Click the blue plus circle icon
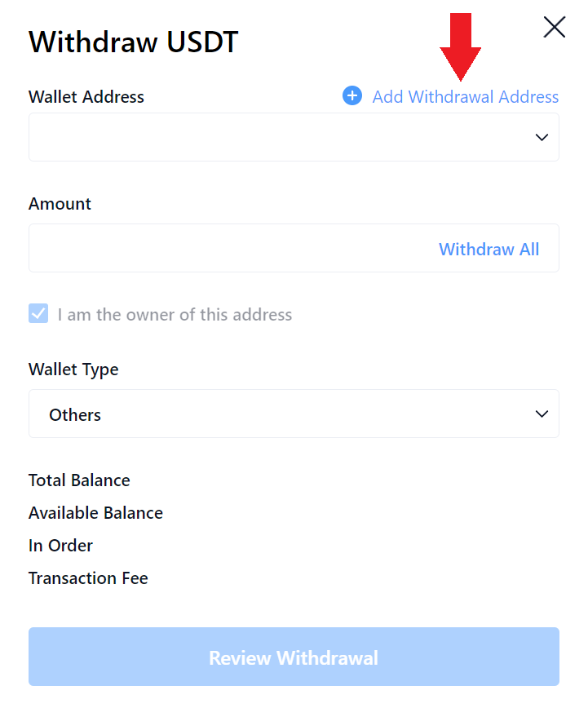Image resolution: width=588 pixels, height=708 pixels. (352, 96)
